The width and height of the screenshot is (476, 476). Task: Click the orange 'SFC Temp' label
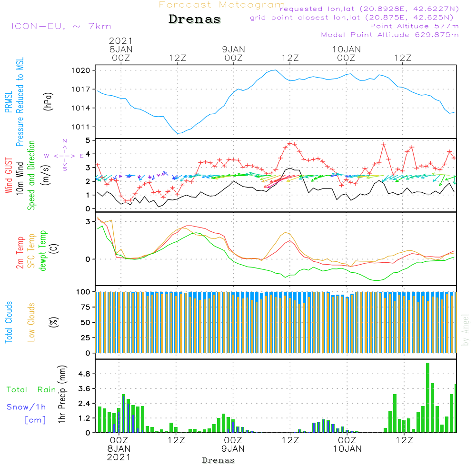point(31,251)
